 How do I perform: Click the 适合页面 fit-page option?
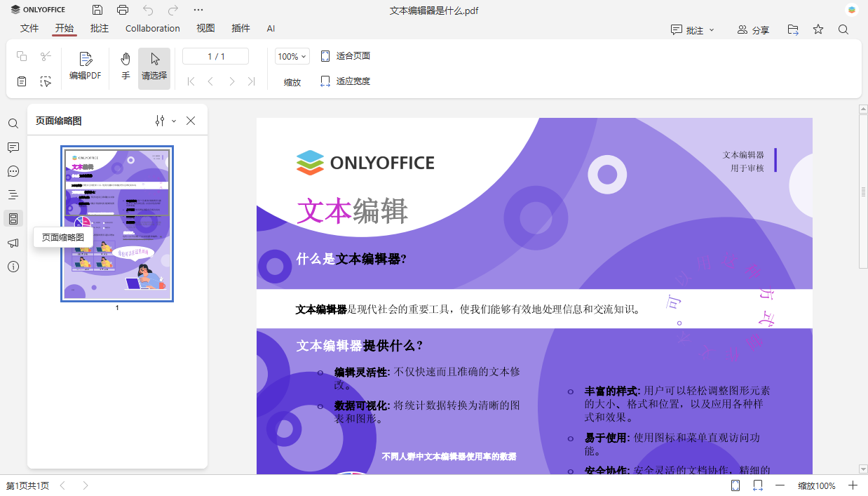(x=345, y=55)
